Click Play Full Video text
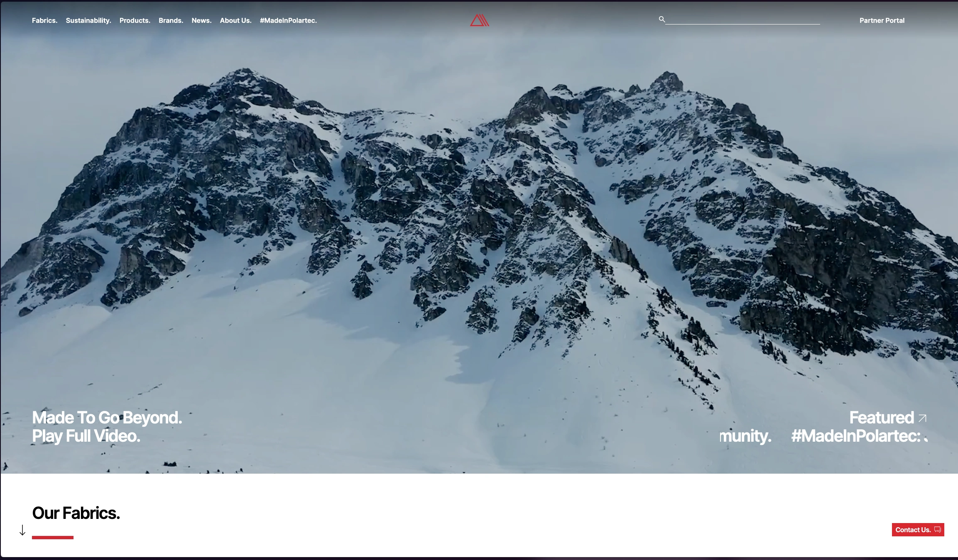The width and height of the screenshot is (958, 560). (86, 436)
